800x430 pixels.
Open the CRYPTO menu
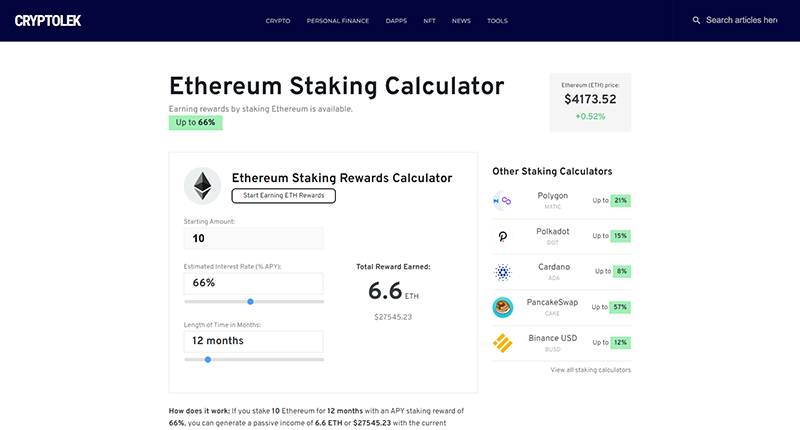pyautogui.click(x=278, y=21)
